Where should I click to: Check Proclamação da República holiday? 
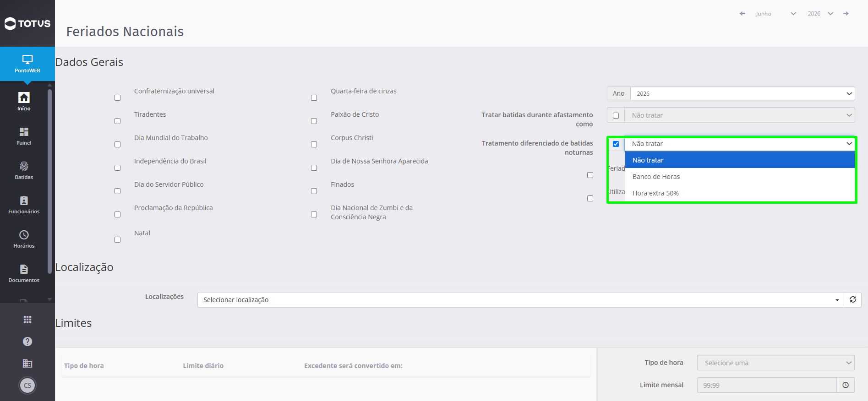(117, 215)
